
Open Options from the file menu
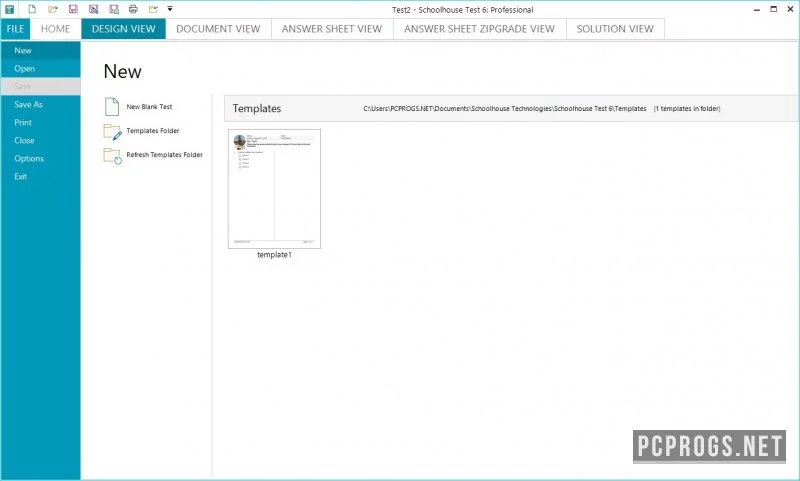pos(40,158)
